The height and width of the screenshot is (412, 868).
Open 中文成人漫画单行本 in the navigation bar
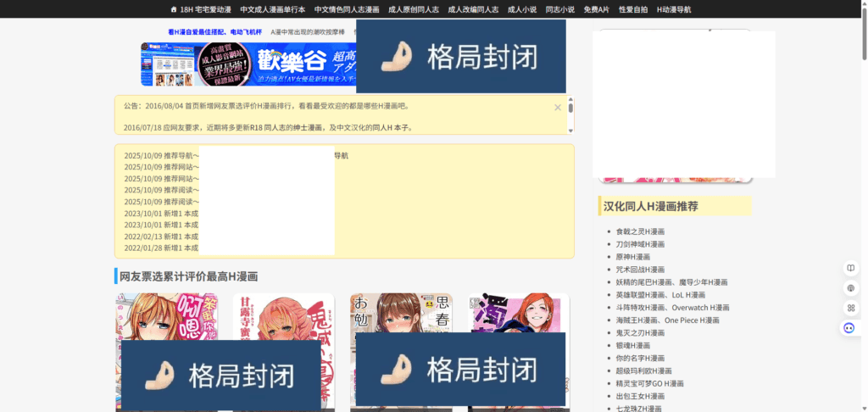[x=272, y=9]
